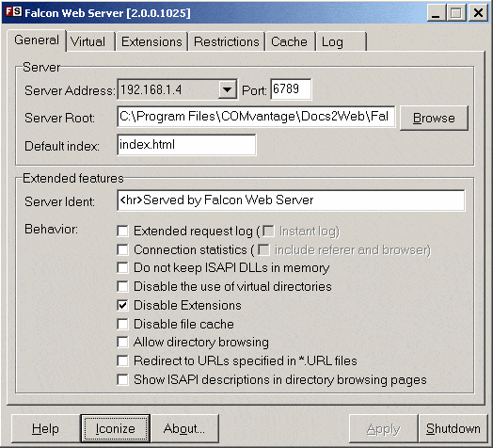Click the Default index field
The image size is (493, 448).
point(186,145)
